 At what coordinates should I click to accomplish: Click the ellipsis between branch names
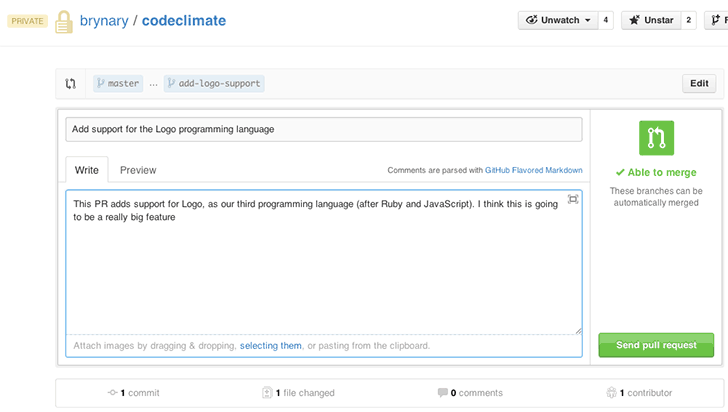click(x=153, y=85)
